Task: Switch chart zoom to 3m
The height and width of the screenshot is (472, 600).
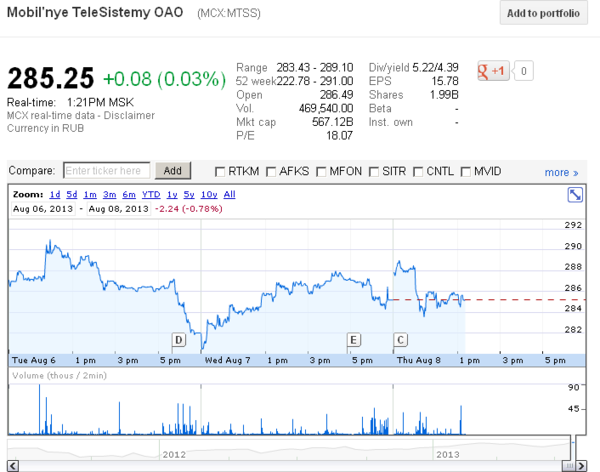Action: (109, 194)
